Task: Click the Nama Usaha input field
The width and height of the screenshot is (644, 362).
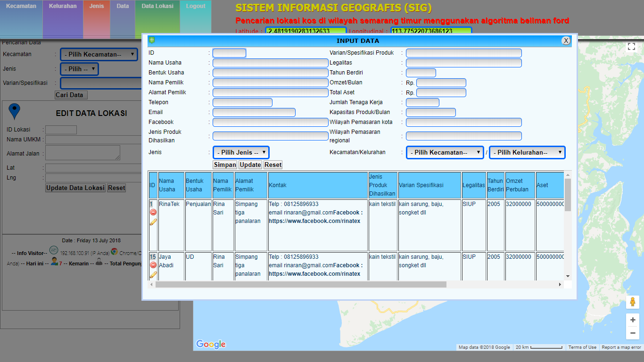Action: tap(270, 63)
